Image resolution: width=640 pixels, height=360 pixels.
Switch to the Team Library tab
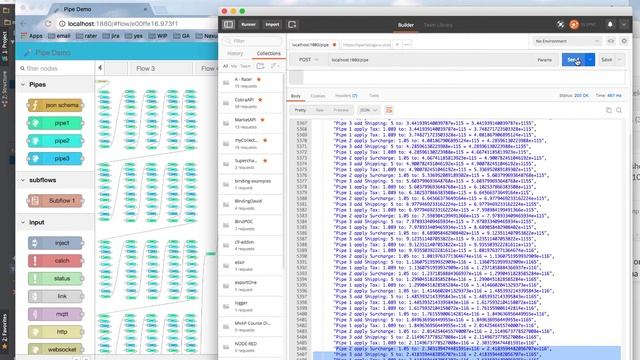point(438,25)
